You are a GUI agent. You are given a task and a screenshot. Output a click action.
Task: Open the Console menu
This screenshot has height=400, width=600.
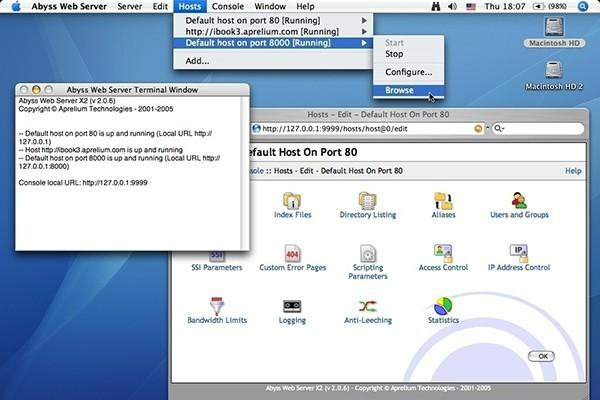coord(228,7)
